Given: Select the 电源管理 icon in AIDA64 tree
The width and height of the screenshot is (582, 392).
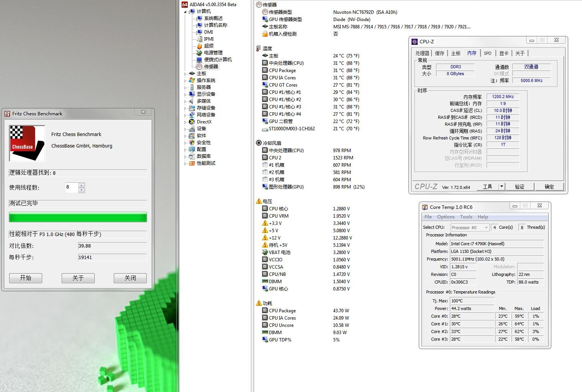Looking at the screenshot, I should pyautogui.click(x=199, y=53).
